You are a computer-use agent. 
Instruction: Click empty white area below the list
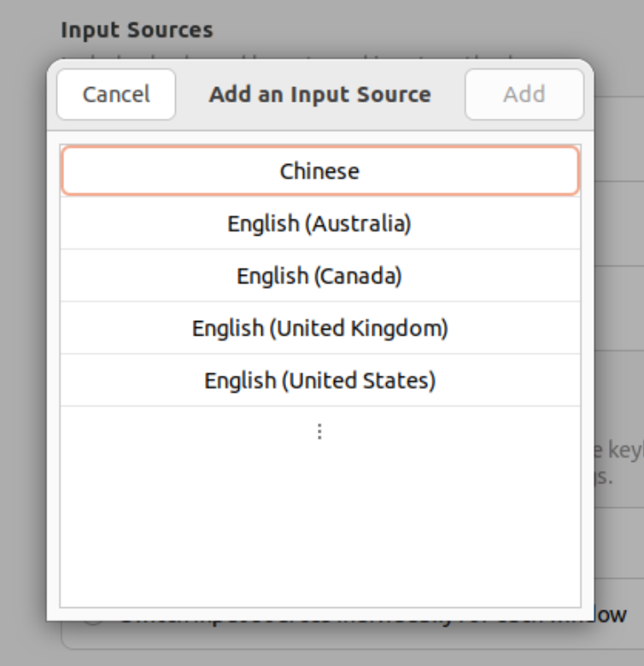(x=319, y=529)
